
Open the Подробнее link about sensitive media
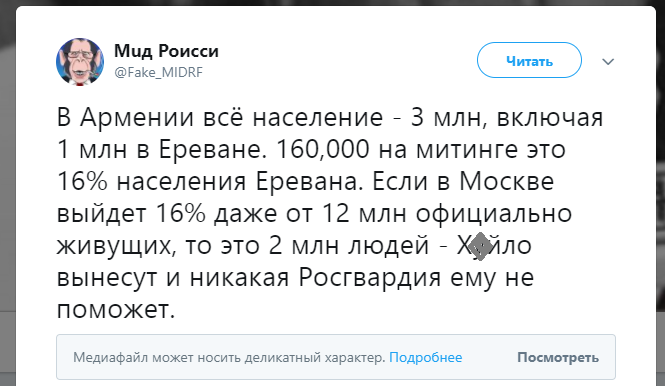click(425, 358)
